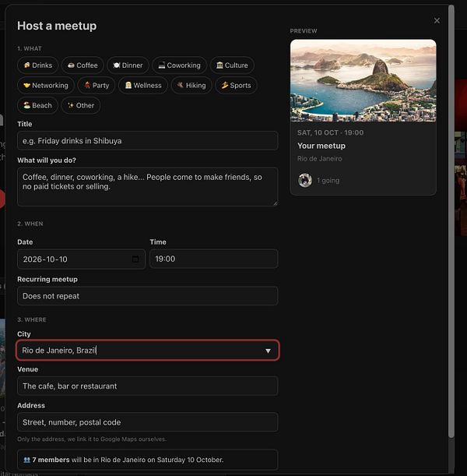Click the 'Rio de Janeiro' preview location text
This screenshot has height=476, width=467.
pos(319,158)
